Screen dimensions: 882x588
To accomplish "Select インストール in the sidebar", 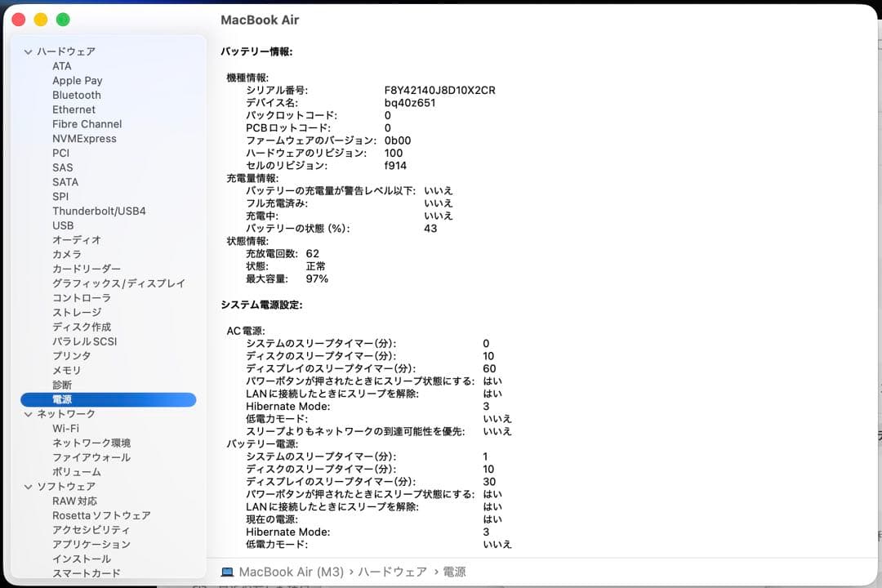I will coord(82,559).
